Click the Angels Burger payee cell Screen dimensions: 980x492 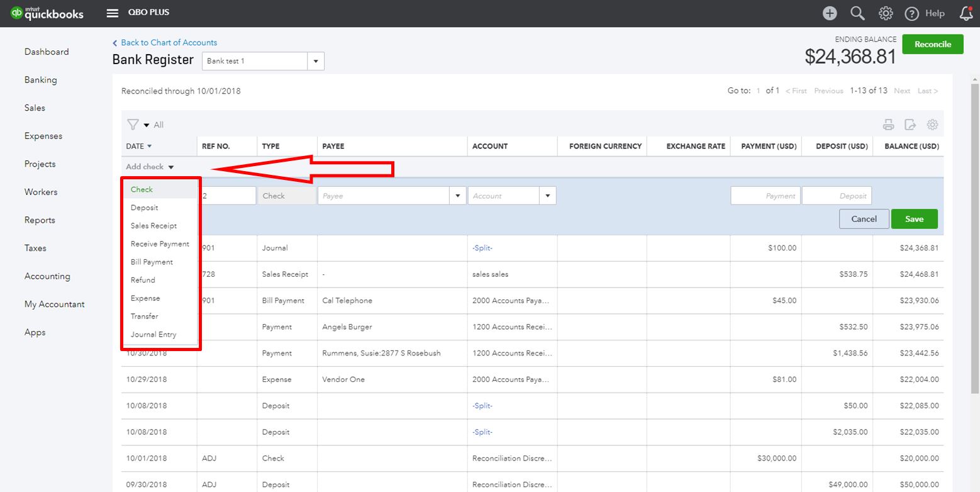click(393, 327)
